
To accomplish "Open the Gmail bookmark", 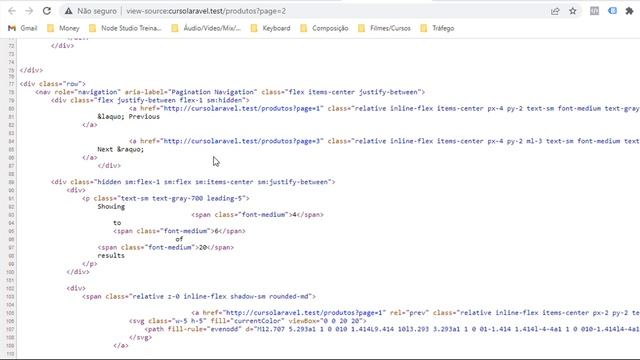I will click(x=23, y=28).
